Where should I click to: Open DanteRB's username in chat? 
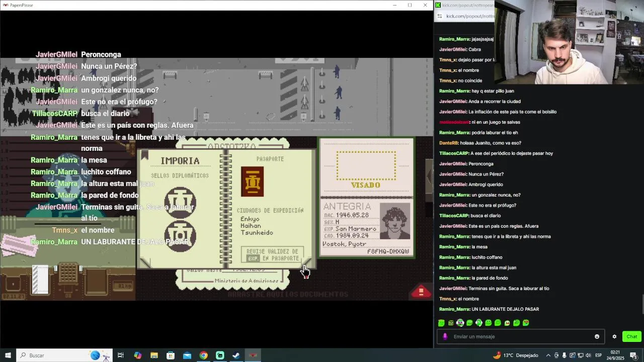[x=449, y=143]
